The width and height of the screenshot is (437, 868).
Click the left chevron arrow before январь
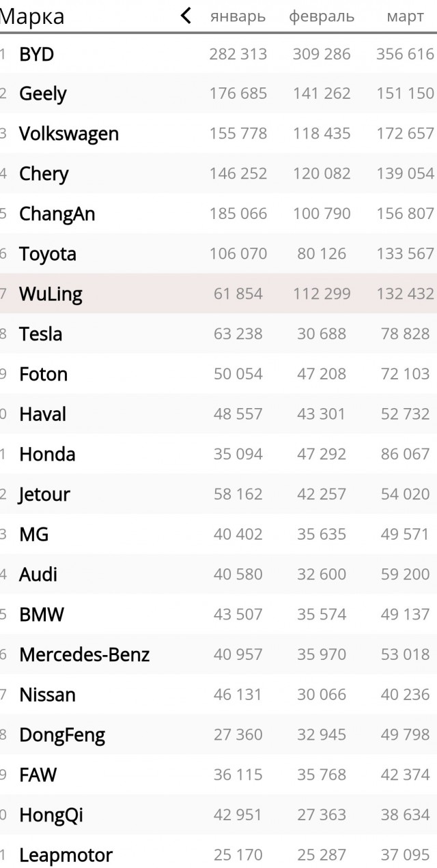click(x=186, y=16)
